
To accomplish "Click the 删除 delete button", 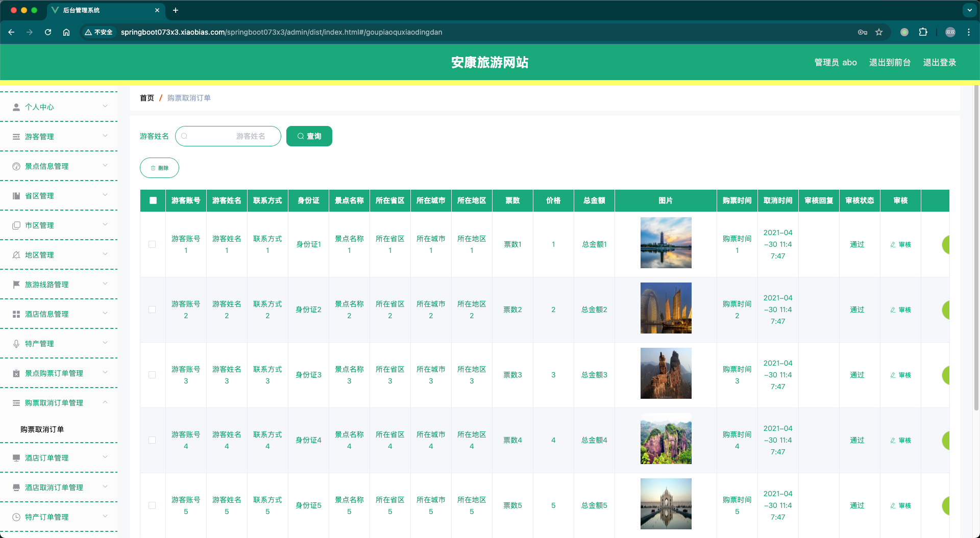I will 159,168.
